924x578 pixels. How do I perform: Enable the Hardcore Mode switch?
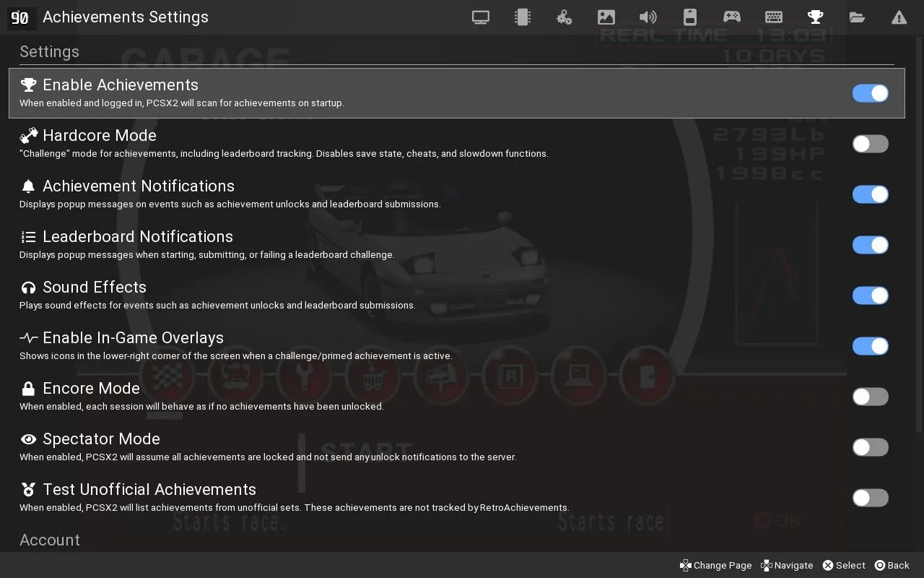click(871, 144)
